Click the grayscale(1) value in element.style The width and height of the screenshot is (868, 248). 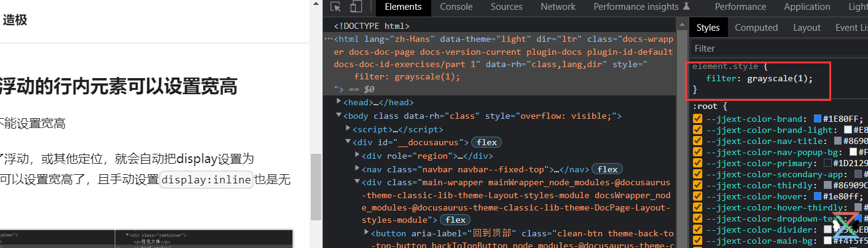click(x=777, y=79)
